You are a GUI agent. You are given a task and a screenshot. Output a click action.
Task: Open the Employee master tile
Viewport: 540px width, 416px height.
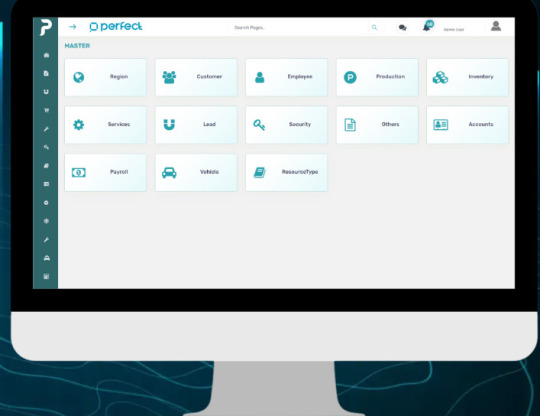point(287,77)
